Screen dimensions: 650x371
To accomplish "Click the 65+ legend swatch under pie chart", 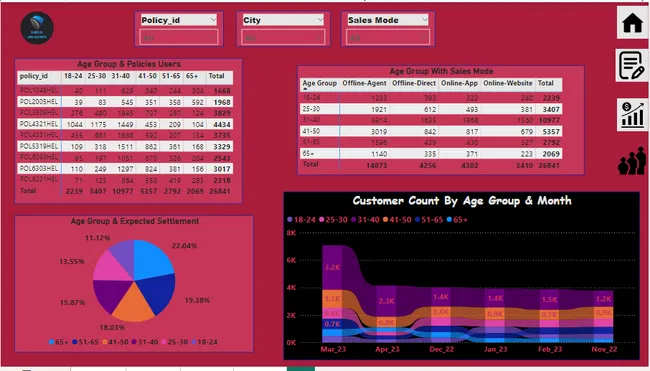I will [51, 342].
